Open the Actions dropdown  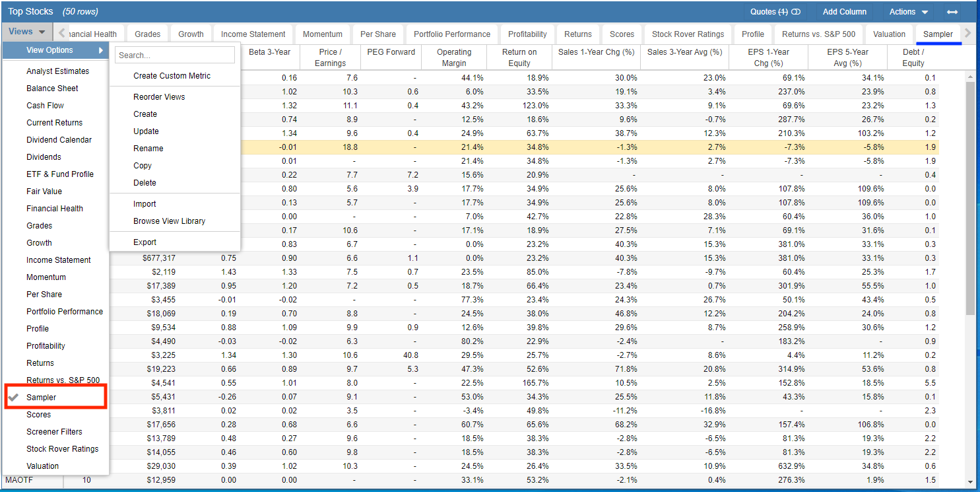coord(908,12)
